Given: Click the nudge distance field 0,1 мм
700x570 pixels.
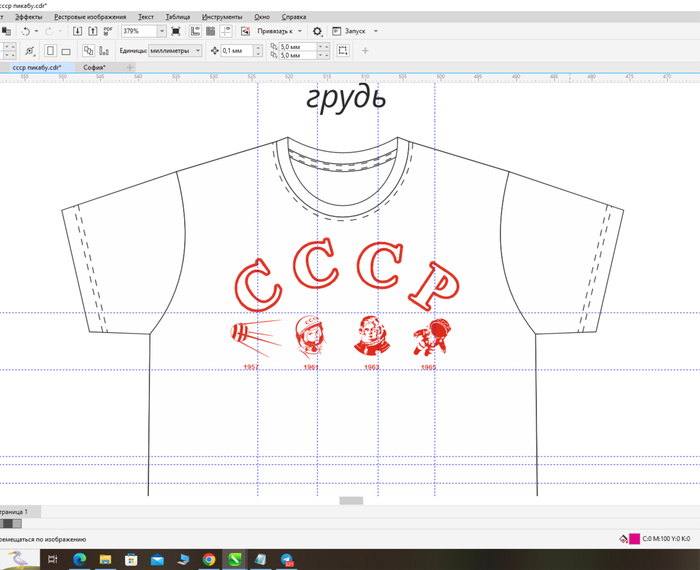Looking at the screenshot, I should 237,51.
